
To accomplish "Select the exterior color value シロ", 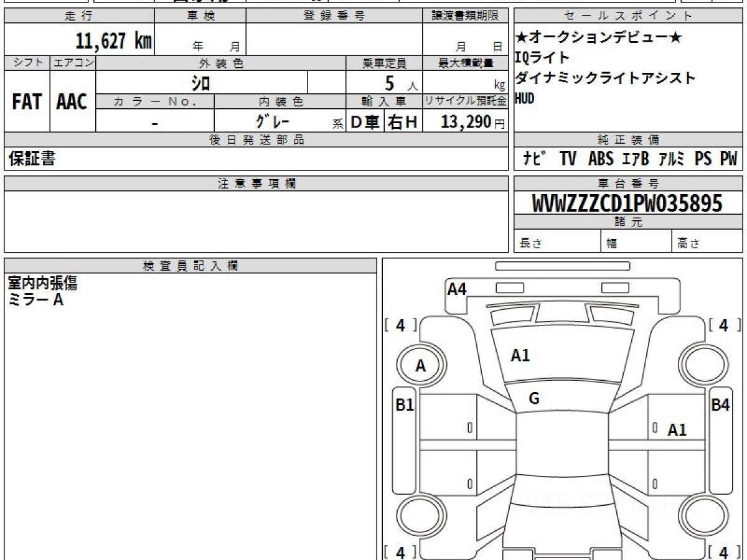I will [201, 82].
